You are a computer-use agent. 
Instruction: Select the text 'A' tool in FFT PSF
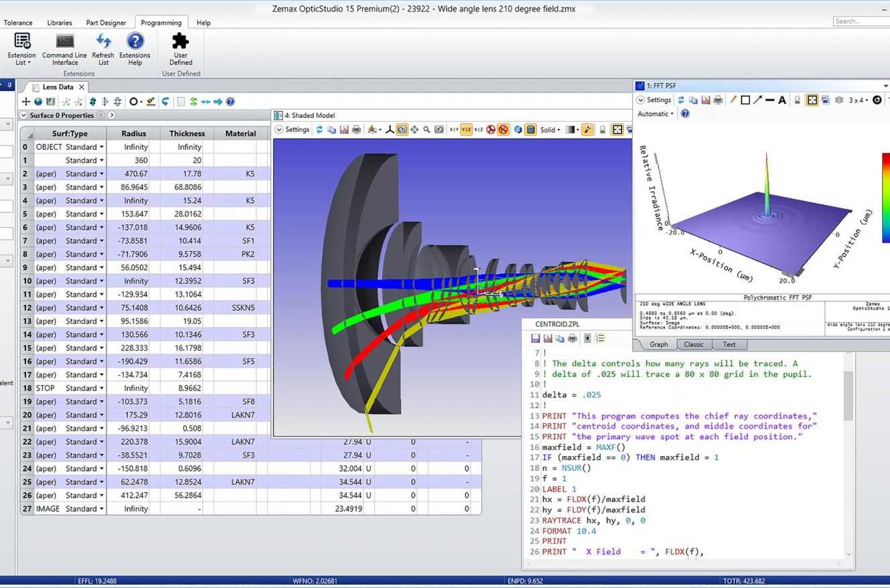(x=782, y=100)
